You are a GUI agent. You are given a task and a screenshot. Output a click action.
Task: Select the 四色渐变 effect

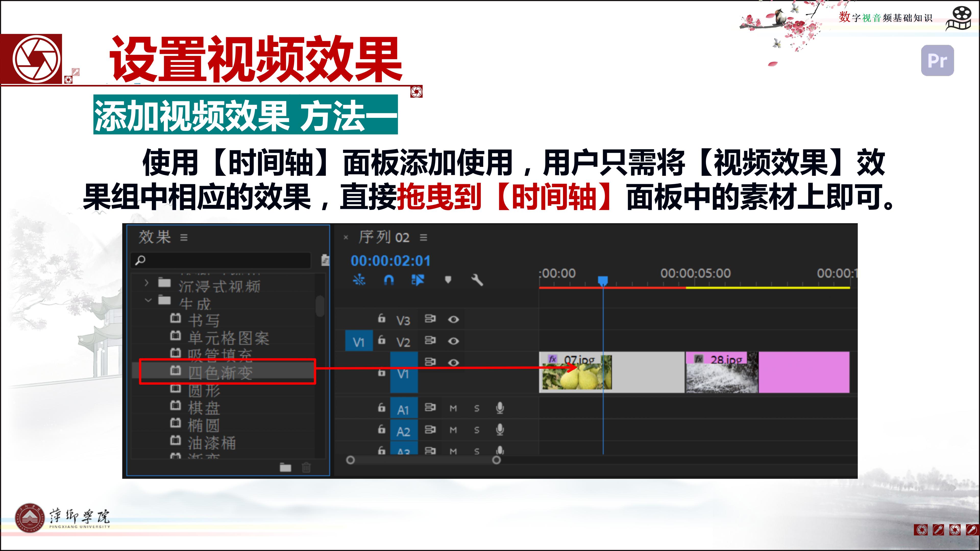[x=220, y=372]
